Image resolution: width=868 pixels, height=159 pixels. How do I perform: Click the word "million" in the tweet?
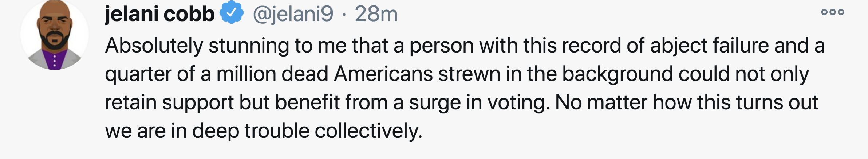pos(246,74)
